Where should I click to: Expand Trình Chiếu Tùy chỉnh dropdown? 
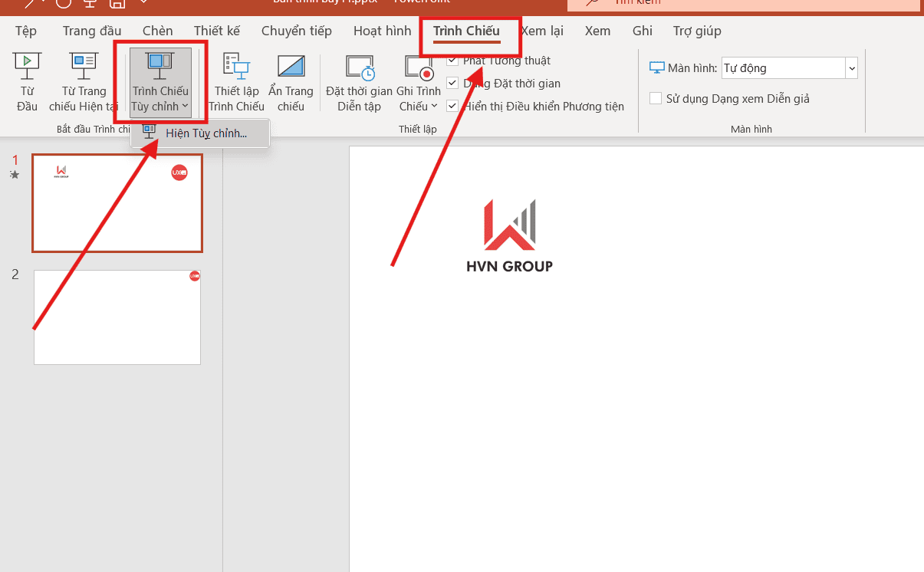click(x=160, y=107)
